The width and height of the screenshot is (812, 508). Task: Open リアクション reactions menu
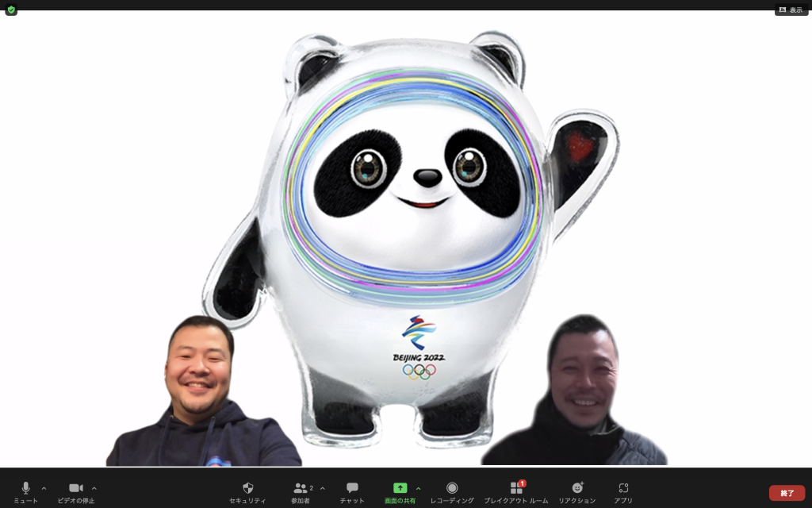pos(577,491)
